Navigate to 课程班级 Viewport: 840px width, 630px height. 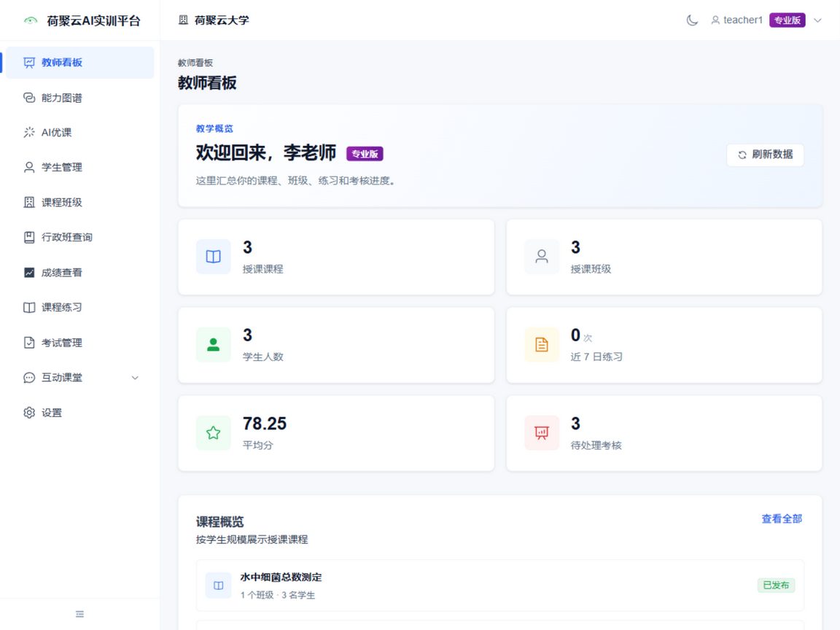coord(79,203)
